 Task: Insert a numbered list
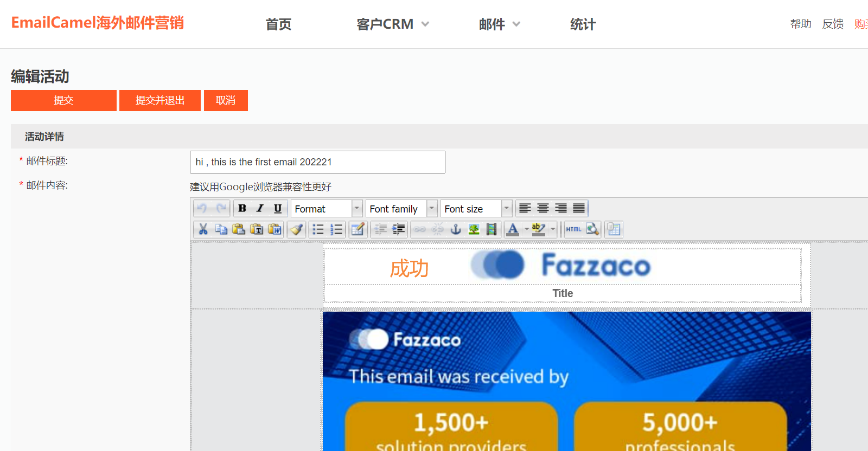336,229
